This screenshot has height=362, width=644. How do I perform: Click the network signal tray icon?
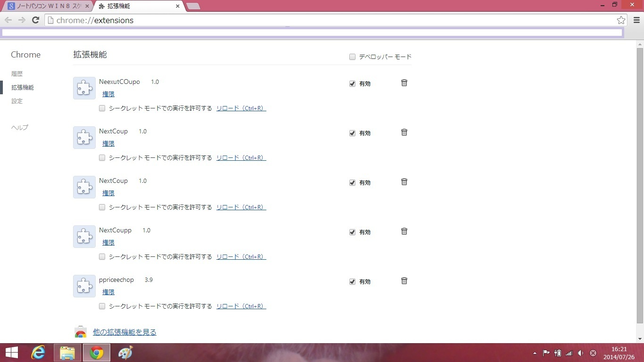(569, 353)
